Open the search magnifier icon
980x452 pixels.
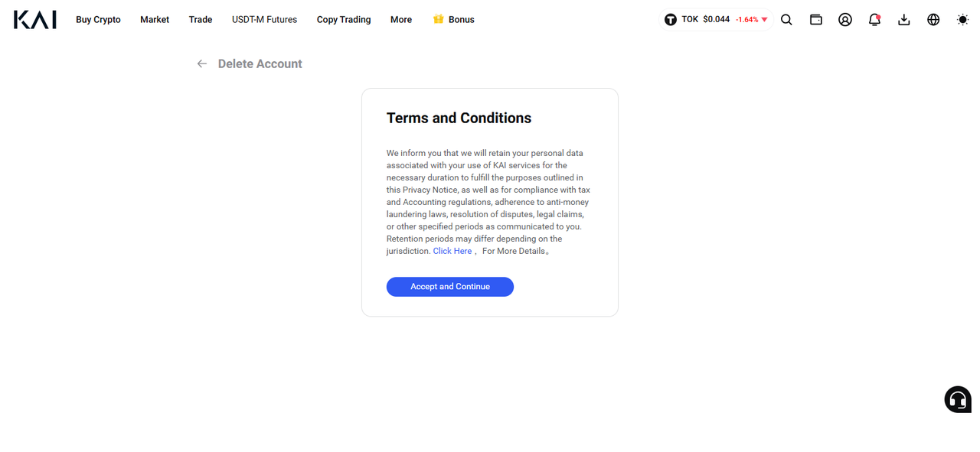coord(786,20)
